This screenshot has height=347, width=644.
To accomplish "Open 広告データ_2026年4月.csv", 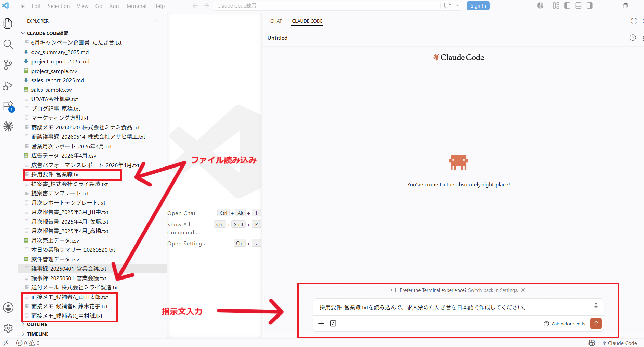I will point(93,156).
